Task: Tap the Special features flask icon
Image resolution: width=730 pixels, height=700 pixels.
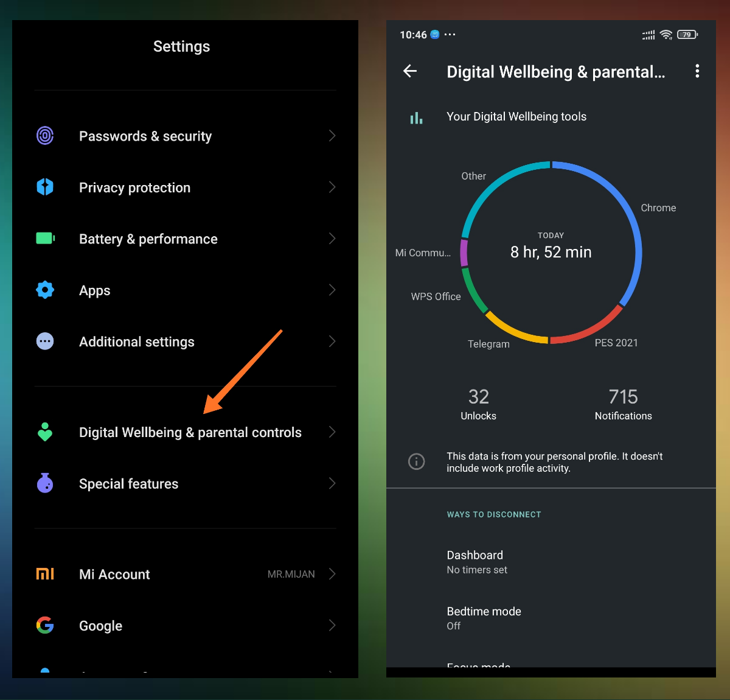Action: 45,483
